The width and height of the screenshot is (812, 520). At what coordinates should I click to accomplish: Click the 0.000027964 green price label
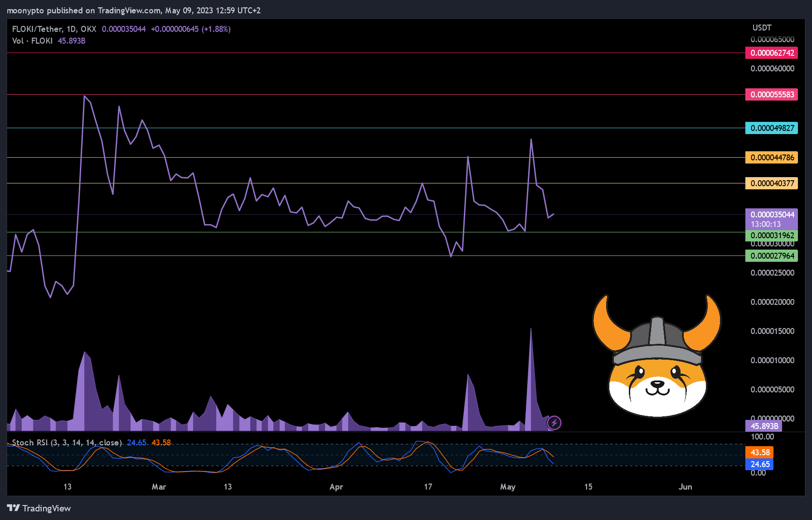pyautogui.click(x=772, y=256)
